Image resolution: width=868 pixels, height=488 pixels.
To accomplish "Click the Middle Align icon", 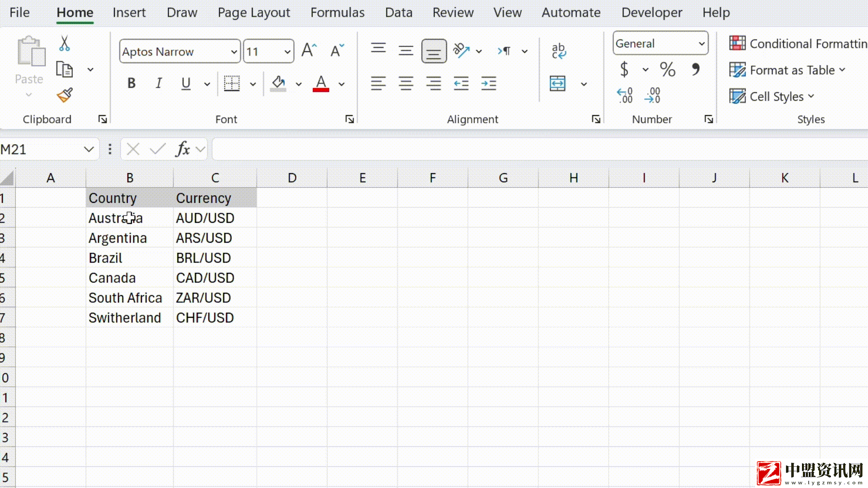I will coord(406,51).
